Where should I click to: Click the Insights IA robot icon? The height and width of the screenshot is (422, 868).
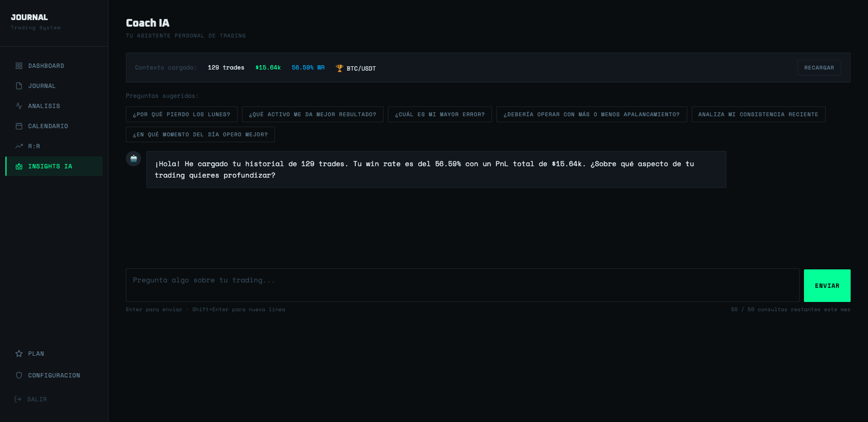[x=19, y=166]
